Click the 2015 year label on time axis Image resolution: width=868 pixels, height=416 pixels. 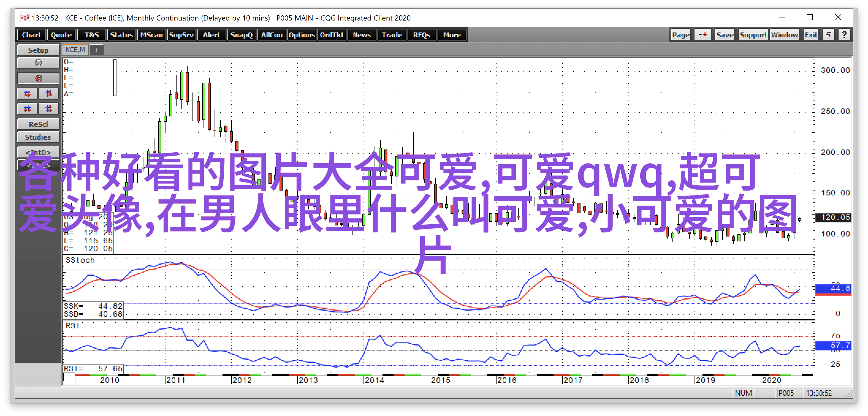pyautogui.click(x=441, y=380)
